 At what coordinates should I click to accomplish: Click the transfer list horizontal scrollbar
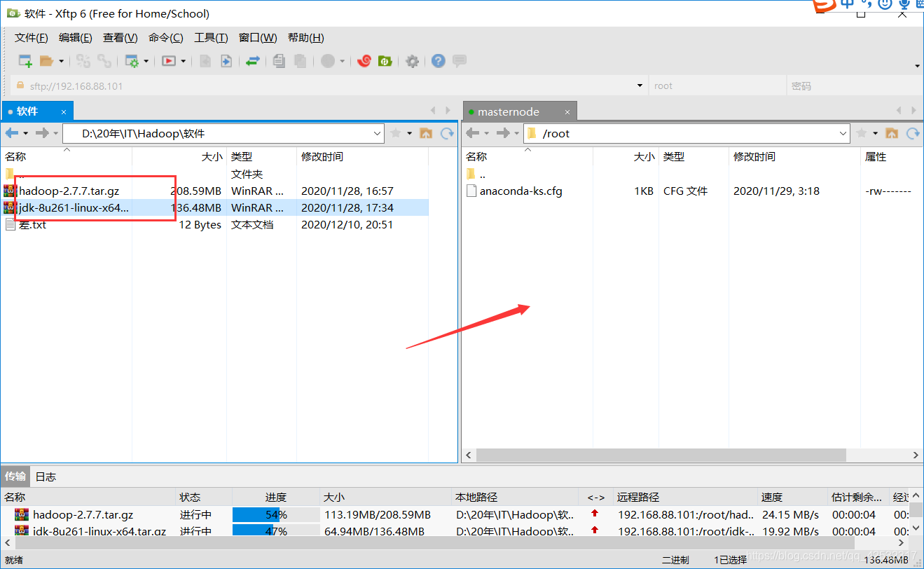click(434, 543)
